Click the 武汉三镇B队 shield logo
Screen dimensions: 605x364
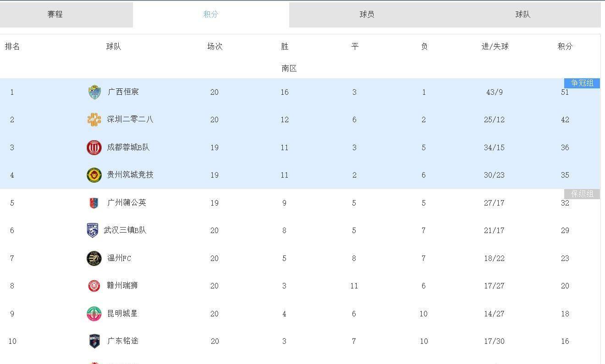[93, 230]
